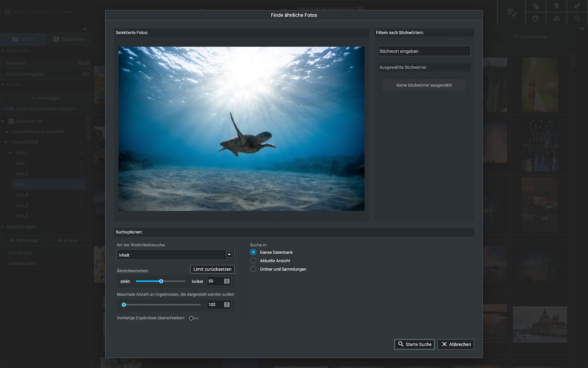Toggle Vorherige Ergebnisse überschreiben switch

[194, 318]
